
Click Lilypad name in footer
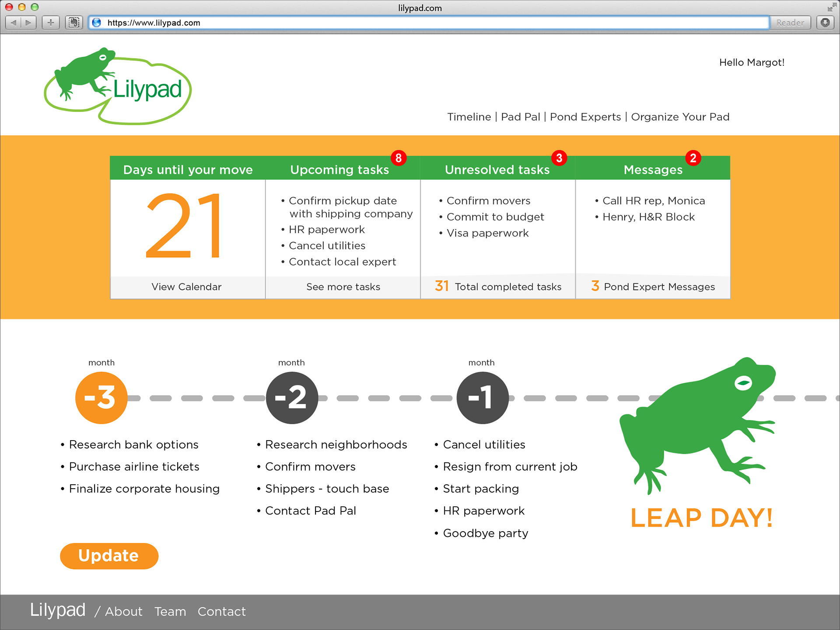click(58, 610)
